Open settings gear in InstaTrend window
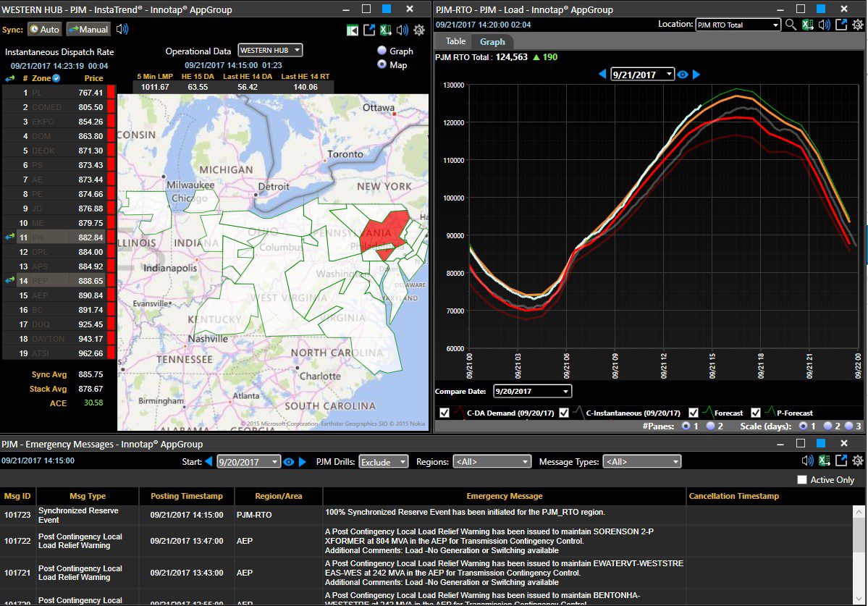This screenshot has height=606, width=868. 419,30
